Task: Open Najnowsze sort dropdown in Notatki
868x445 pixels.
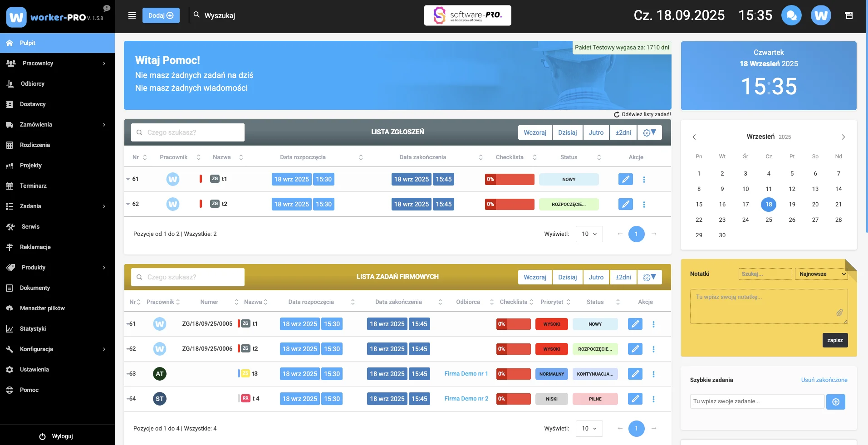Action: 821,274
